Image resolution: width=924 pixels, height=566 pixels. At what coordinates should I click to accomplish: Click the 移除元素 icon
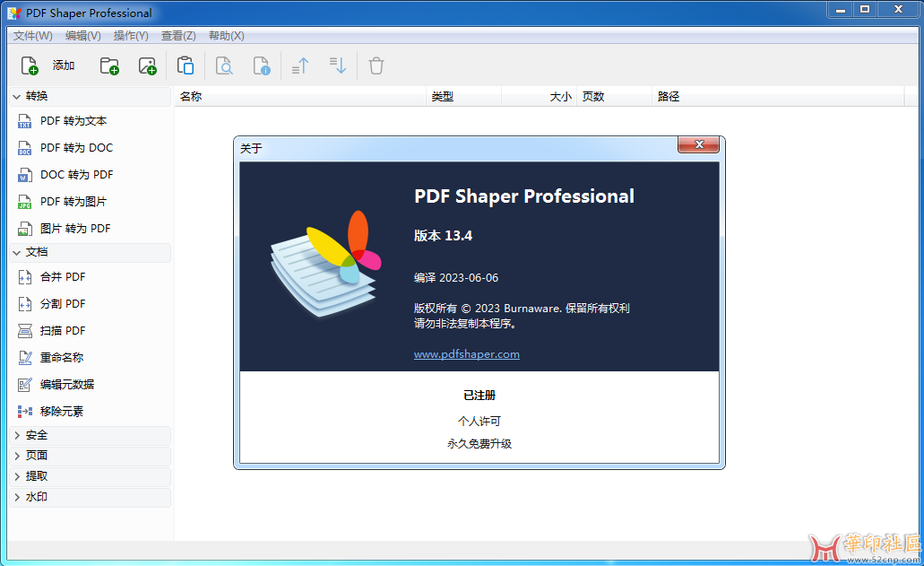click(x=25, y=412)
